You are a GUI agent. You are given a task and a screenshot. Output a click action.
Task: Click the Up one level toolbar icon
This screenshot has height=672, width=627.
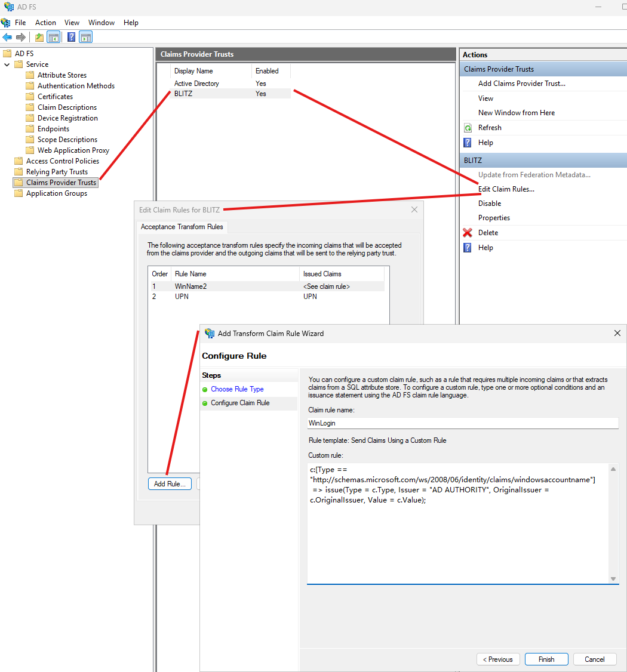[x=39, y=37]
